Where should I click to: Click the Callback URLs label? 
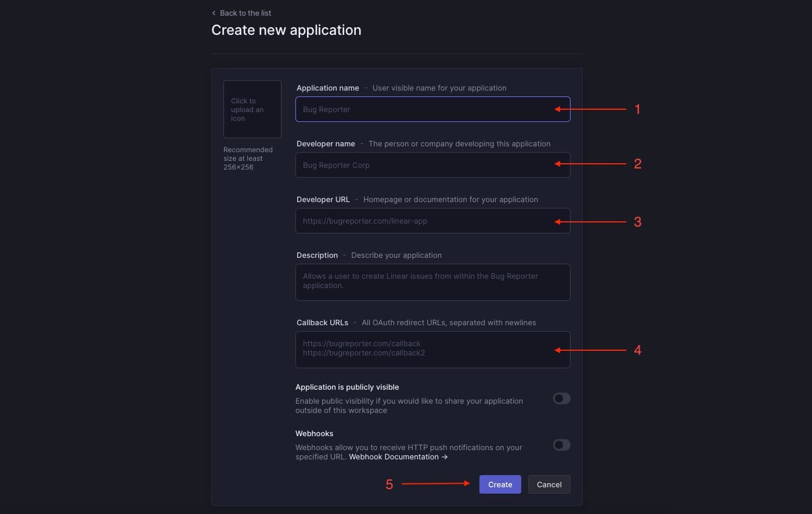pos(322,322)
